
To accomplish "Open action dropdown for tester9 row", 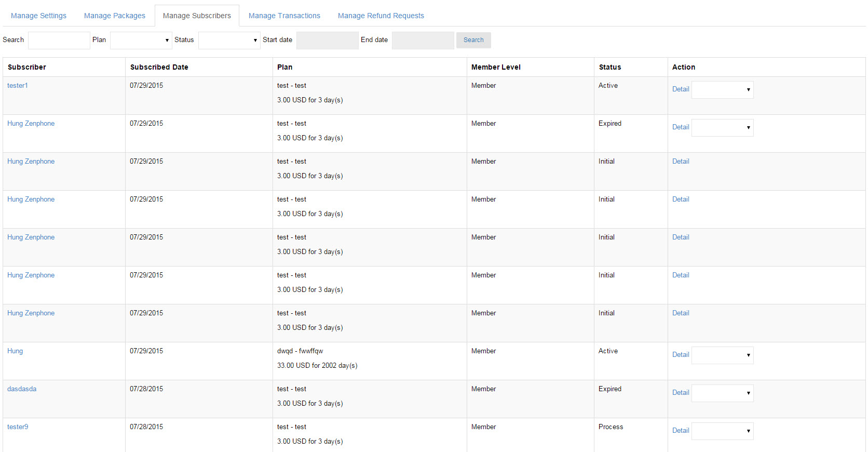I will [x=722, y=431].
